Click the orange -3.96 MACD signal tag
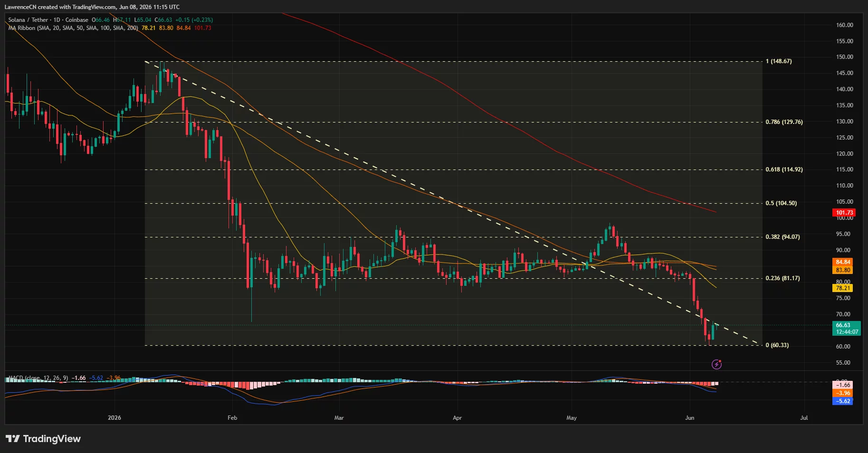The height and width of the screenshot is (453, 868). pos(843,393)
